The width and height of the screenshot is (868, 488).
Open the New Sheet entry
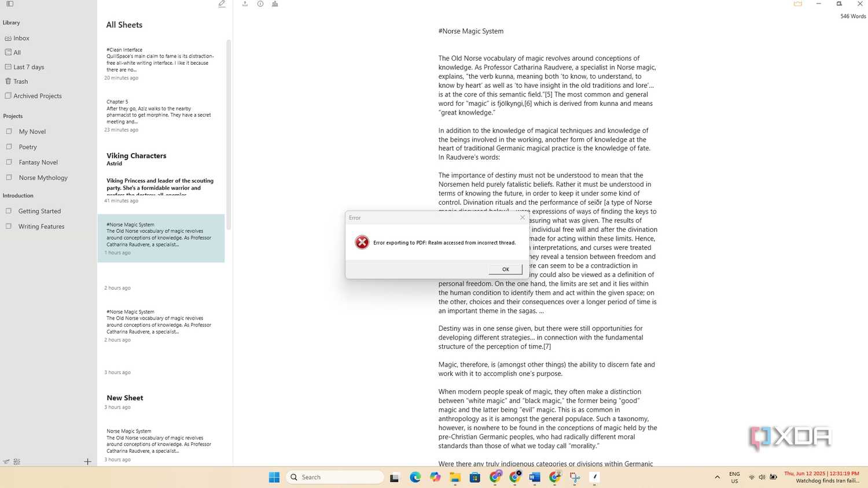click(161, 402)
